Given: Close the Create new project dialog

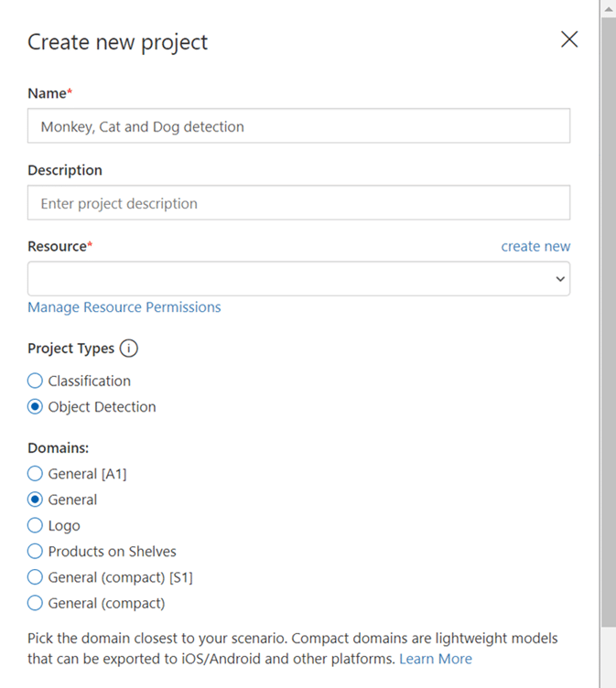Looking at the screenshot, I should [x=569, y=39].
